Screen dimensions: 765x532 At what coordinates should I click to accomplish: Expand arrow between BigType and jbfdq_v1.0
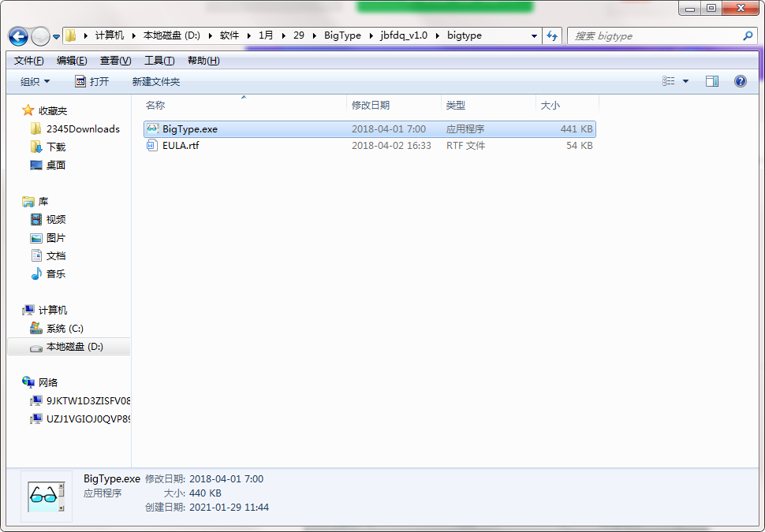pyautogui.click(x=371, y=35)
